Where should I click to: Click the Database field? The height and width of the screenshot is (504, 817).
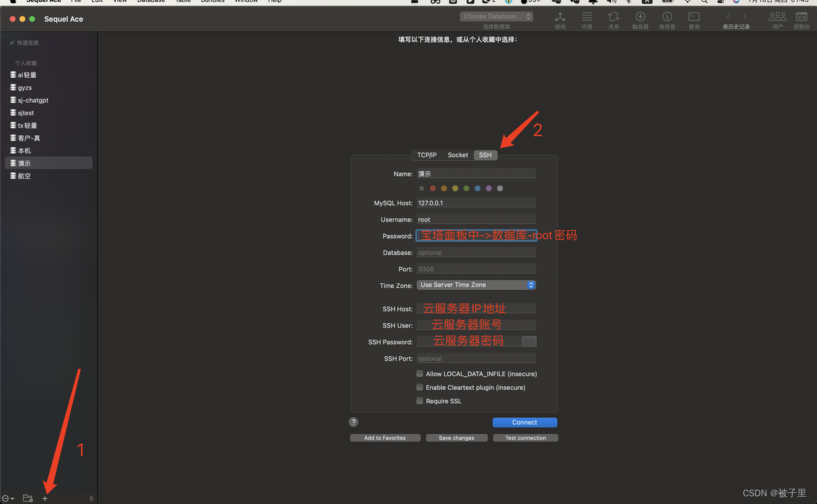[476, 253]
